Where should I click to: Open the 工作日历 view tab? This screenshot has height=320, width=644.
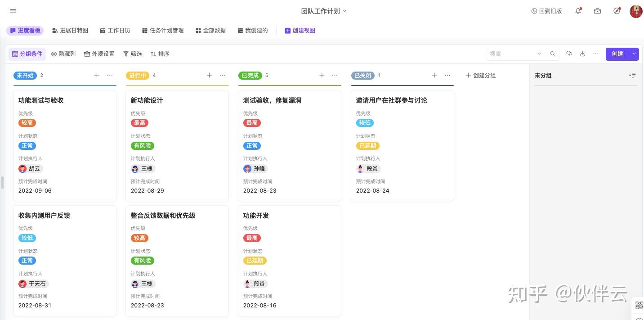[x=115, y=30]
